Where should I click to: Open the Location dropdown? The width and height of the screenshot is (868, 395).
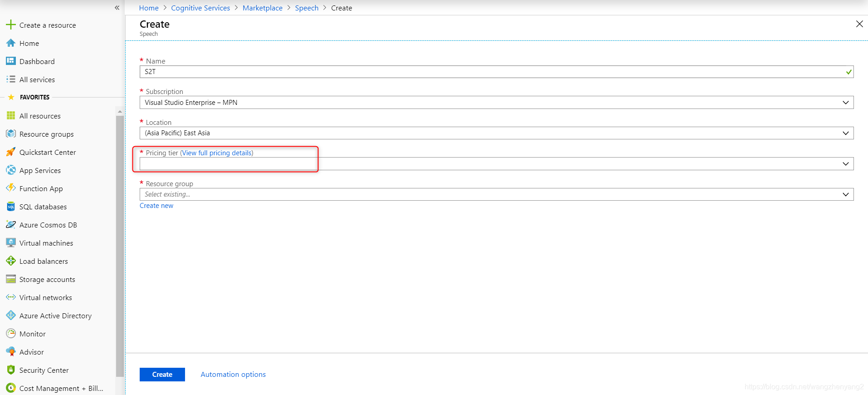(x=497, y=133)
